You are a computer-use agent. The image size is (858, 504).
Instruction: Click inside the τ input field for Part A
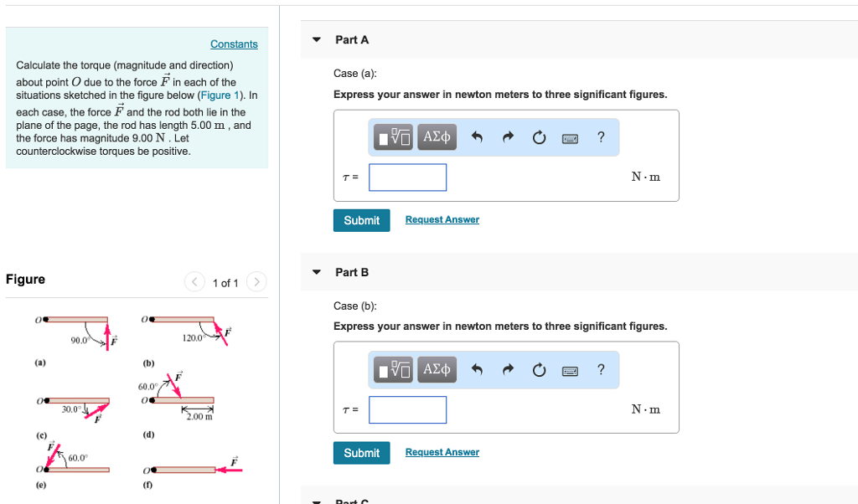pyautogui.click(x=407, y=177)
